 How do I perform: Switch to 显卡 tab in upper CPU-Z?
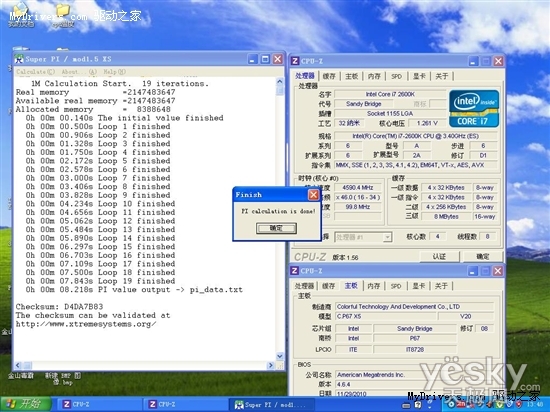click(x=419, y=76)
